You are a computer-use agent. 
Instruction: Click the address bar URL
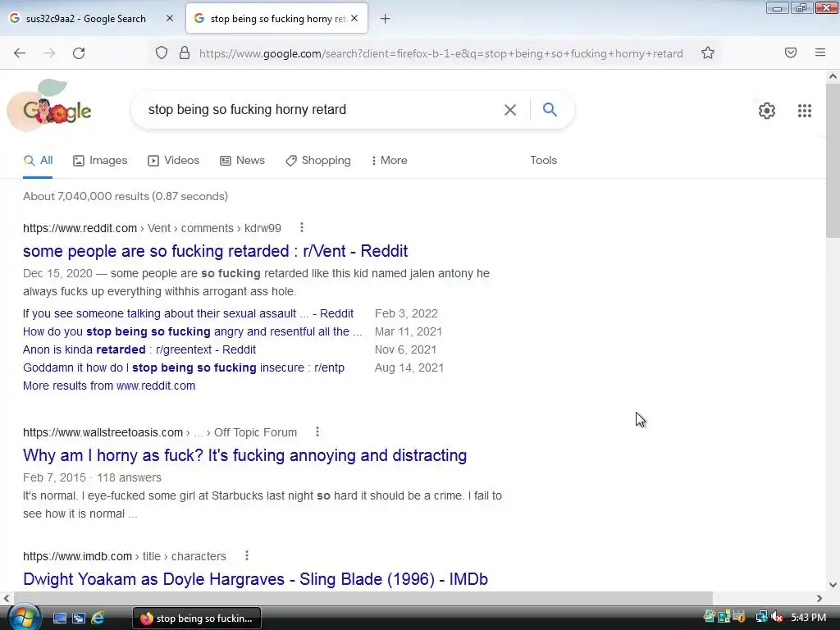click(x=441, y=53)
